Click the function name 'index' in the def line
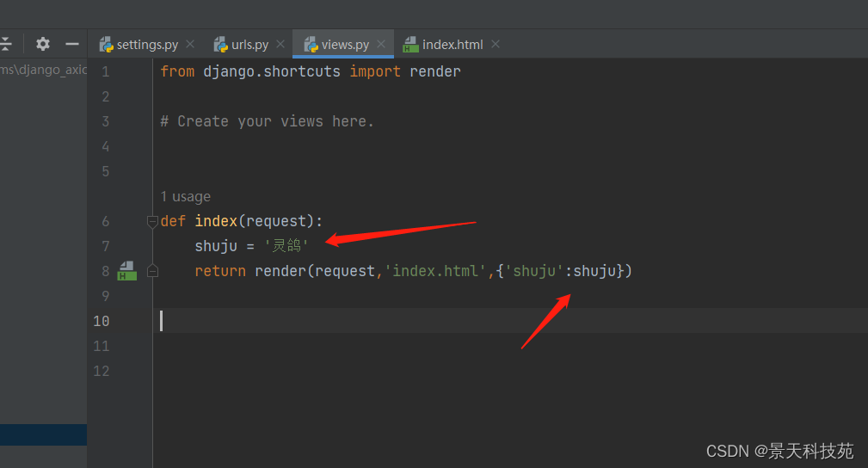The image size is (868, 468). coord(216,221)
